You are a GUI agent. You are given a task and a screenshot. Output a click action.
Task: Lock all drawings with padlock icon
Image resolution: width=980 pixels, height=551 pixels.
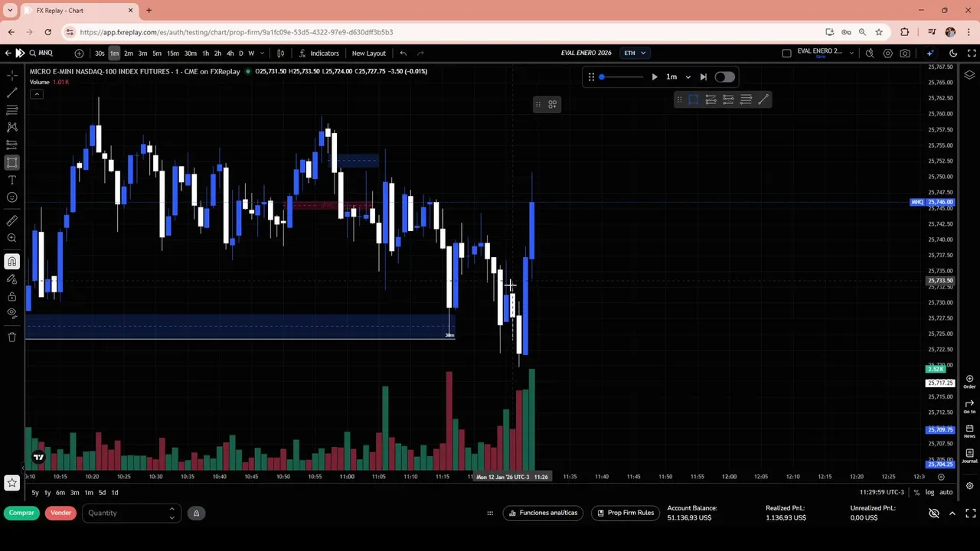11,296
